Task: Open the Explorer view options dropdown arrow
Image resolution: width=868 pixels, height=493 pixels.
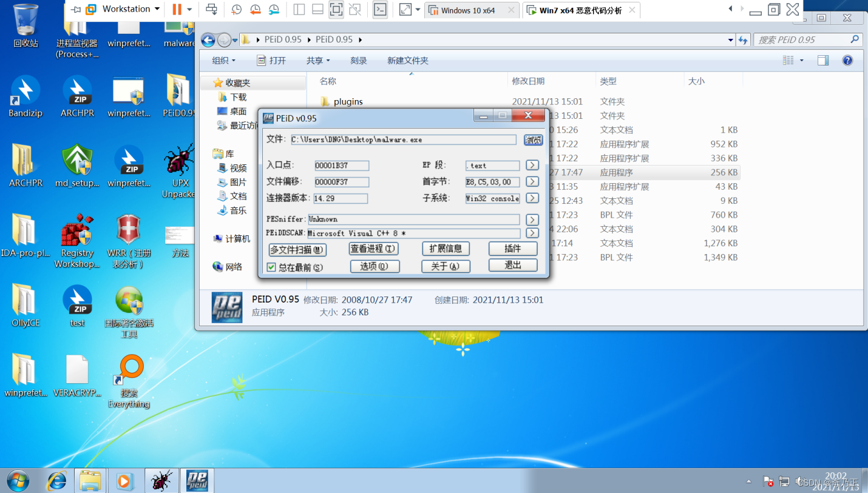Action: point(801,60)
